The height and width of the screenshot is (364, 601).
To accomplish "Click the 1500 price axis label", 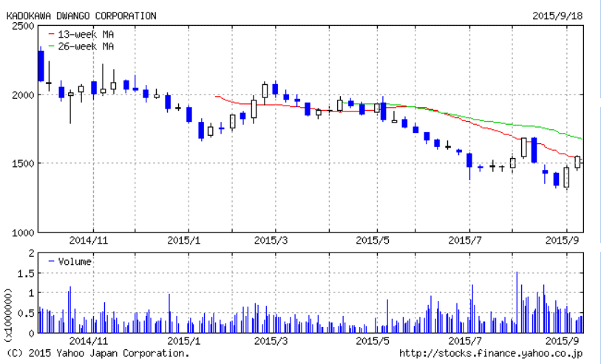I will click(x=24, y=163).
